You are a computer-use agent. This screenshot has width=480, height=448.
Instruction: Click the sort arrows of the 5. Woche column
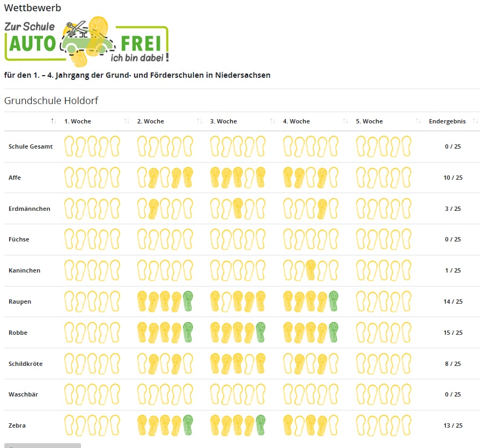pos(418,121)
